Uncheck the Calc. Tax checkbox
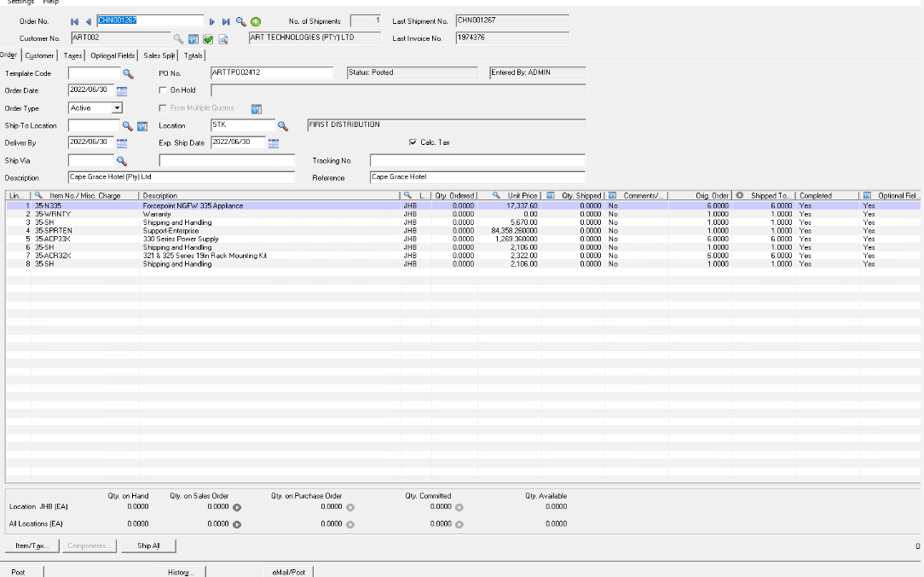The width and height of the screenshot is (924, 577). click(x=413, y=142)
